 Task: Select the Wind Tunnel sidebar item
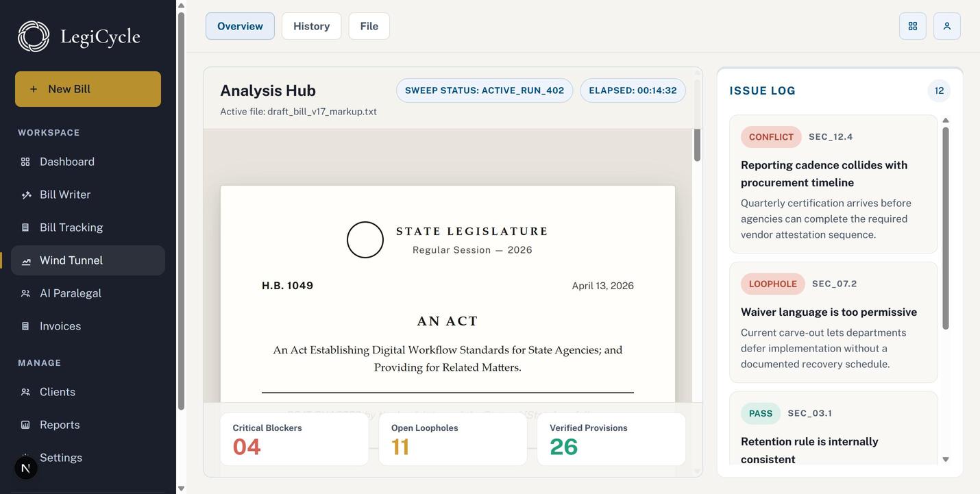(88, 260)
